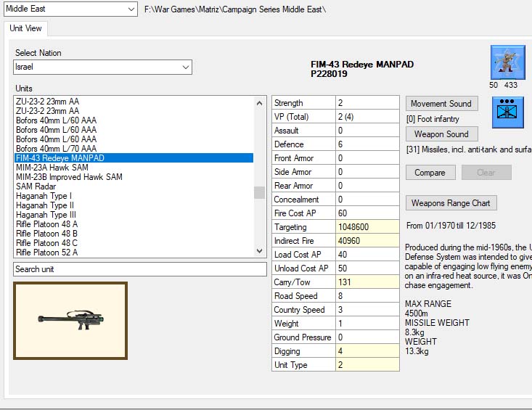Image resolution: width=532 pixels, height=410 pixels.
Task: Select Bofors 40mm L/70 AAA unit
Action: click(x=134, y=149)
